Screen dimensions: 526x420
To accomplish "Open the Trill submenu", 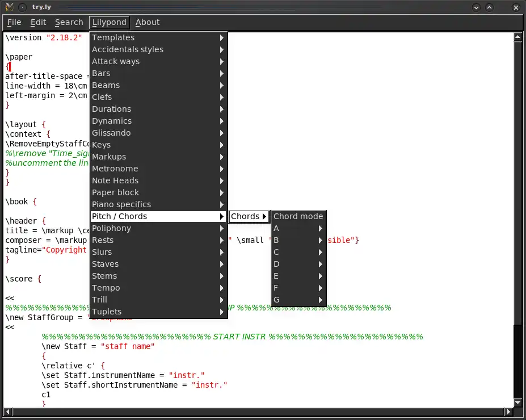I will coord(158,300).
